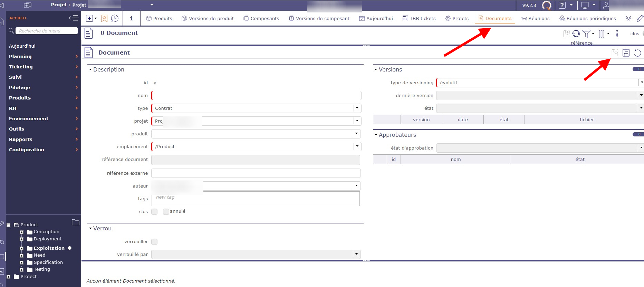Click the refresh list icon in toolbar

[x=576, y=34]
